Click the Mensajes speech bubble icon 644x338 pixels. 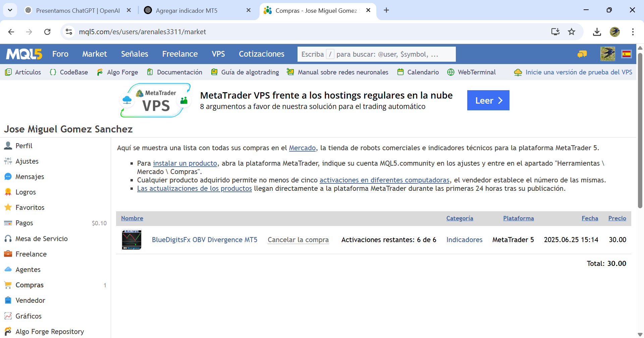8,176
